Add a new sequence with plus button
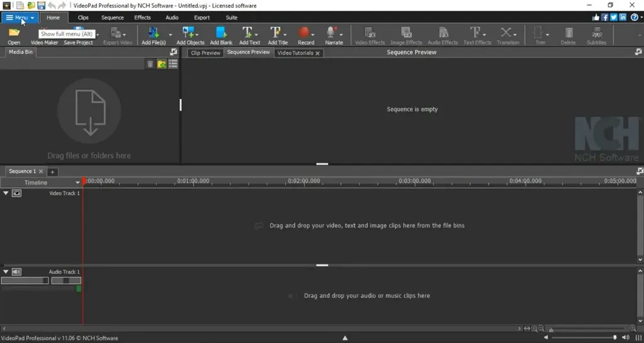 [52, 172]
